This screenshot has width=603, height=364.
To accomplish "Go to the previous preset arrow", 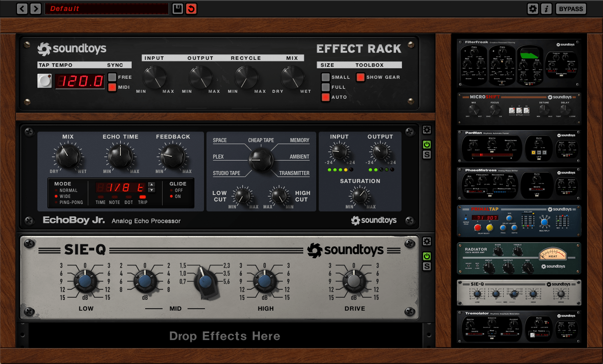I will point(22,8).
